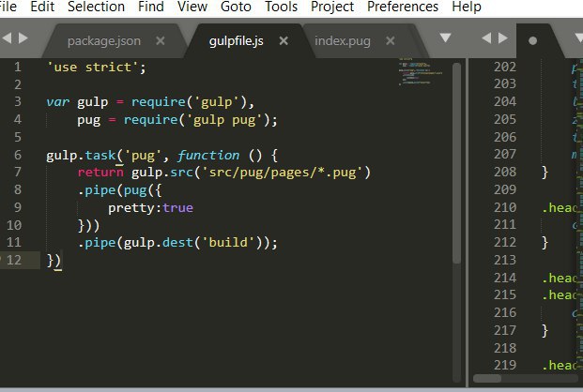Click the function keyword on line 6
583x392 pixels.
click(x=208, y=155)
